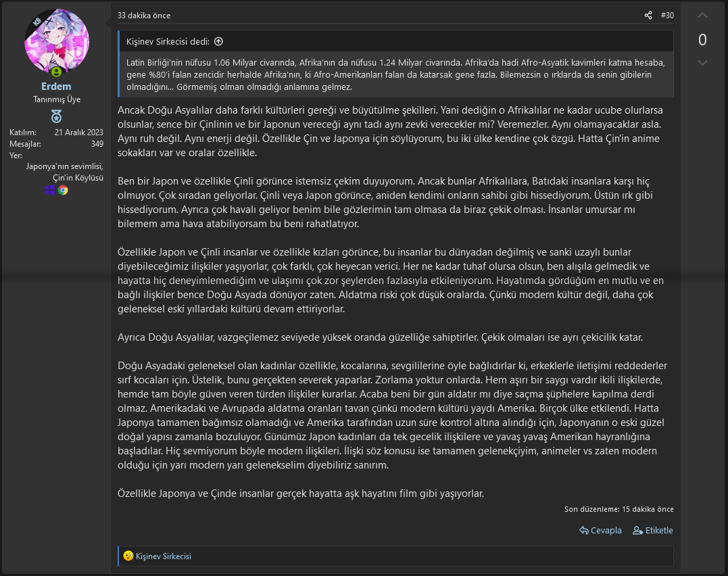Screen dimensions: 728x576
Task: Click the Windows badge icon under Erdem's profile
Action: tap(50, 189)
